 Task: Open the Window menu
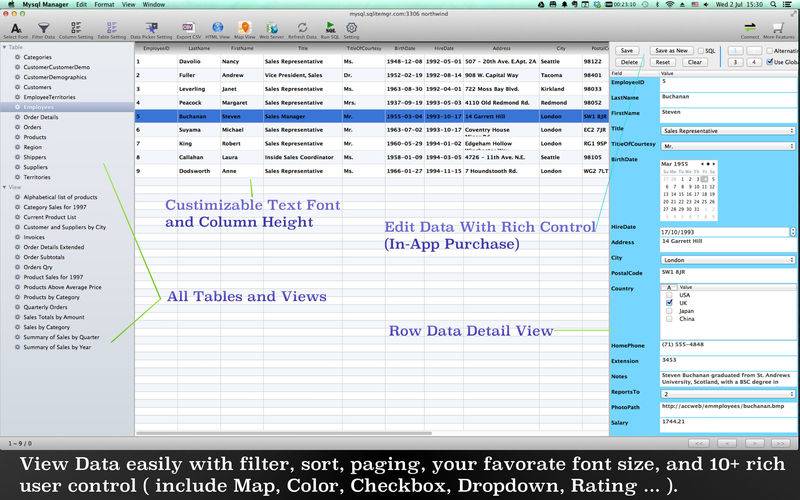tap(154, 5)
